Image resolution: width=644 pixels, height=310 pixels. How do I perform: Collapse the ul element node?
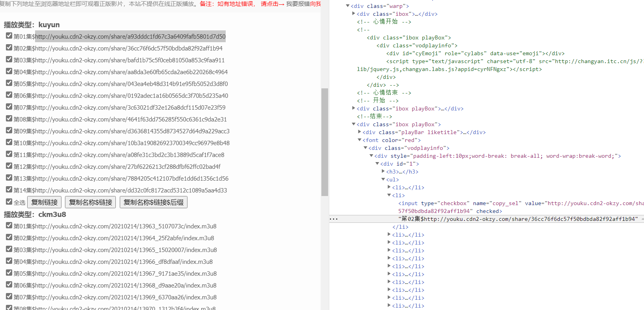coord(383,179)
